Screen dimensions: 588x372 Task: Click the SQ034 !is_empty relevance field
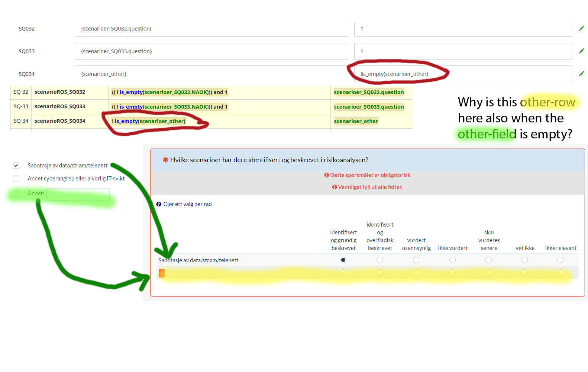463,74
